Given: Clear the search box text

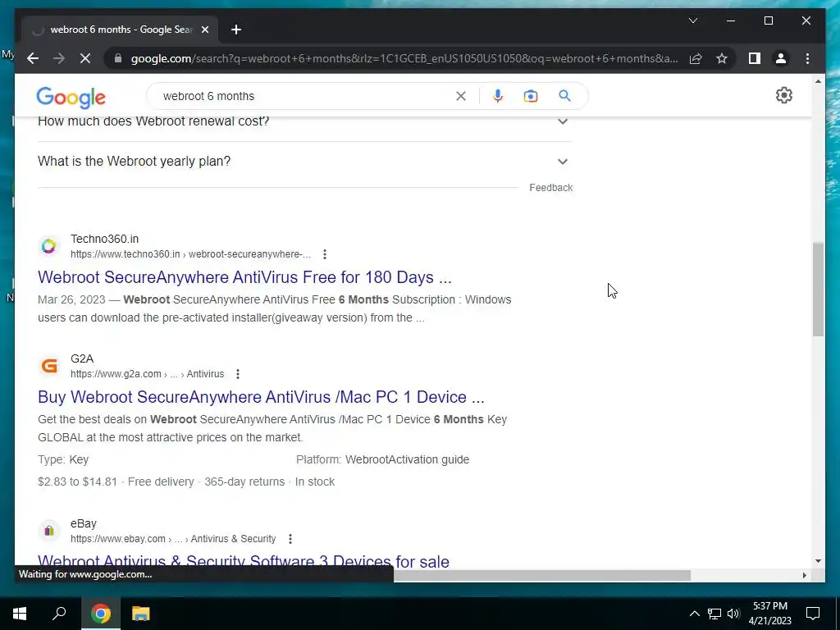Looking at the screenshot, I should (461, 96).
